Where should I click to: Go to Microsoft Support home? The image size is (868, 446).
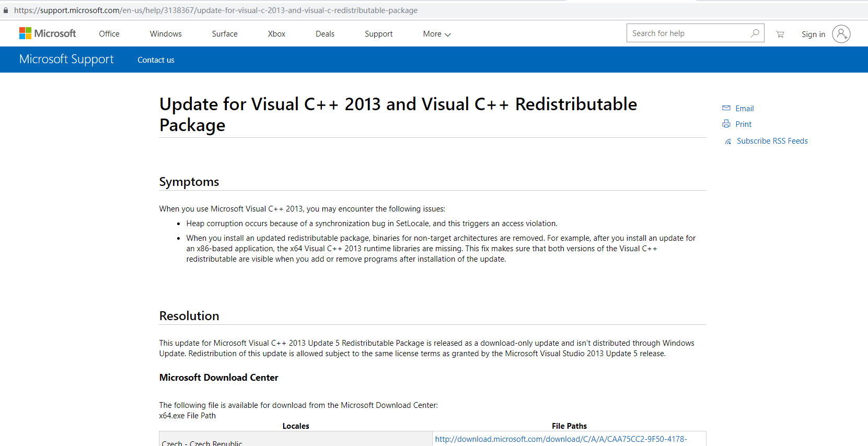pos(66,59)
